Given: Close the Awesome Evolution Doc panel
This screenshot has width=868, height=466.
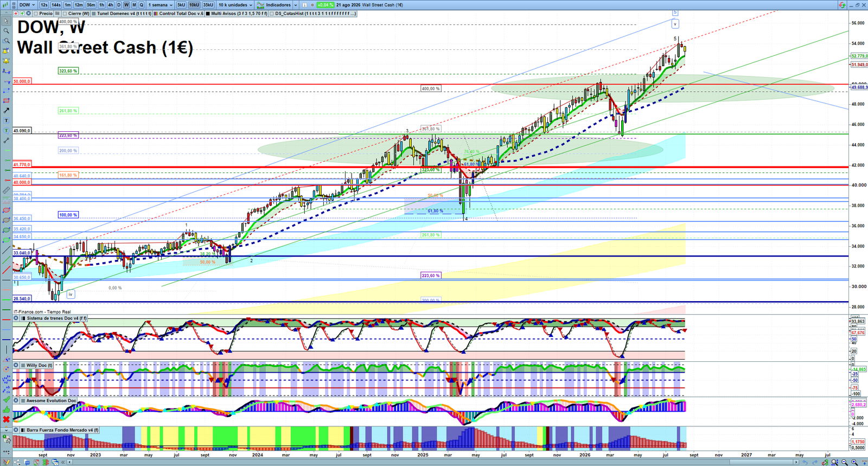Looking at the screenshot, I should (x=16, y=400).
